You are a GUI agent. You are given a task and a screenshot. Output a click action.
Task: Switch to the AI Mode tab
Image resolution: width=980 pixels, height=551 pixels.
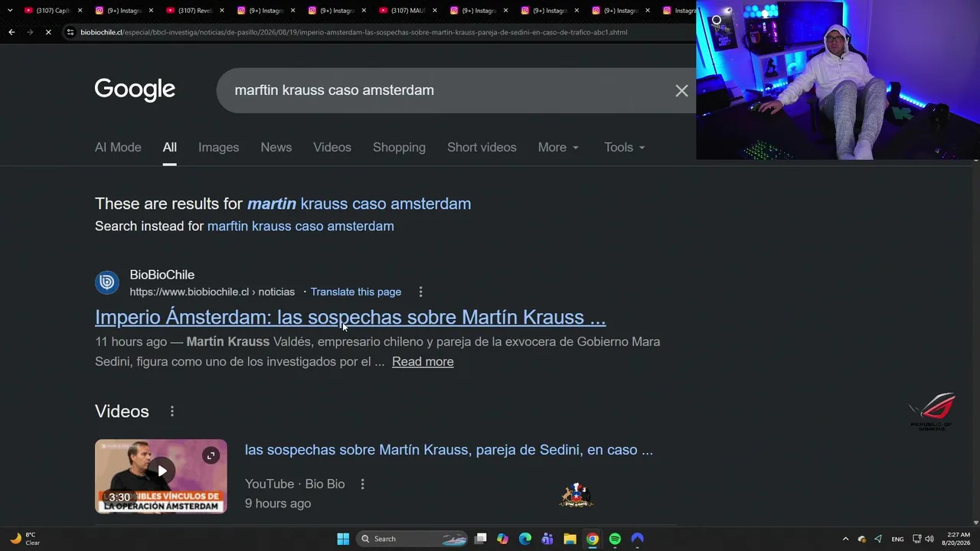[118, 148]
